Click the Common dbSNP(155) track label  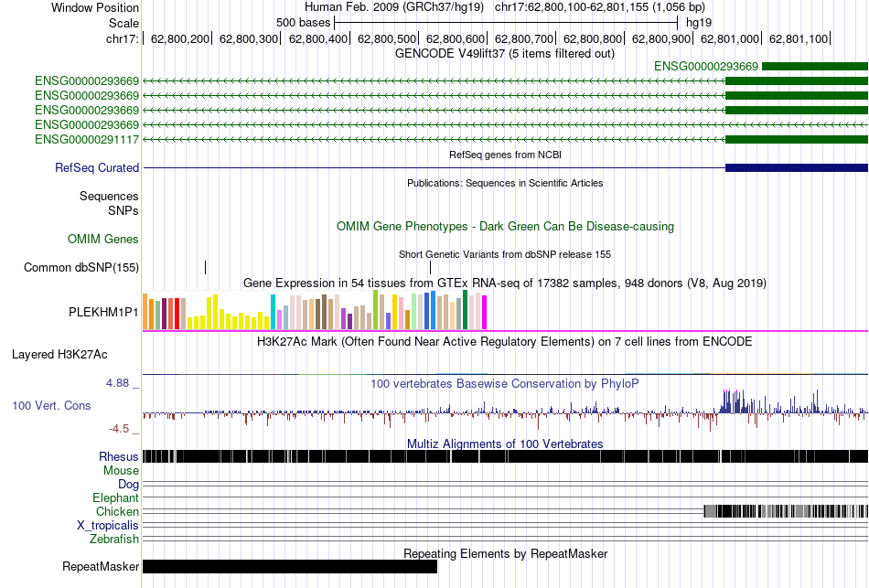[81, 268]
